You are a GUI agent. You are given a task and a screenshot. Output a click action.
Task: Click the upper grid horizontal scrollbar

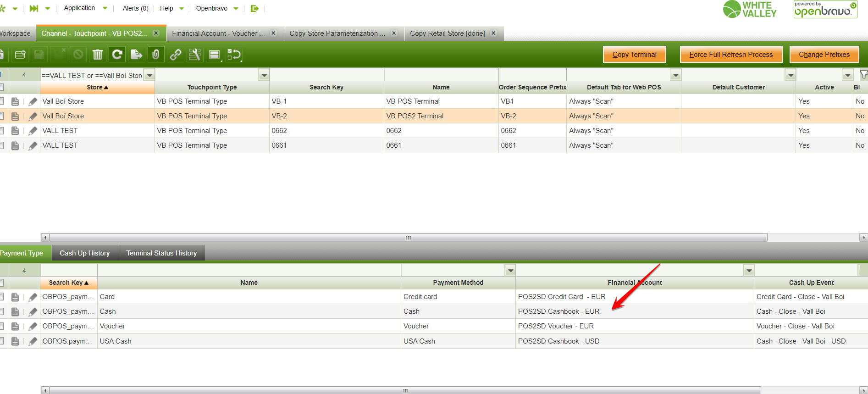(x=408, y=238)
